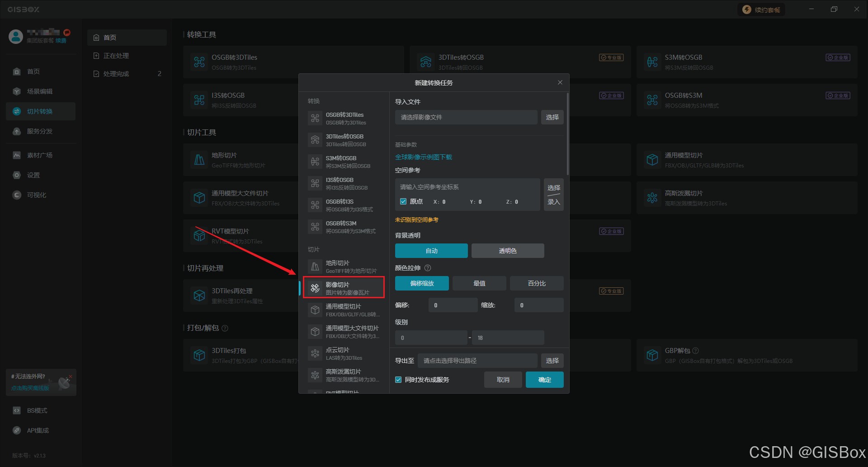The width and height of the screenshot is (868, 467).
Task: Open background 3DTiles再处理 card icon
Action: (x=199, y=295)
